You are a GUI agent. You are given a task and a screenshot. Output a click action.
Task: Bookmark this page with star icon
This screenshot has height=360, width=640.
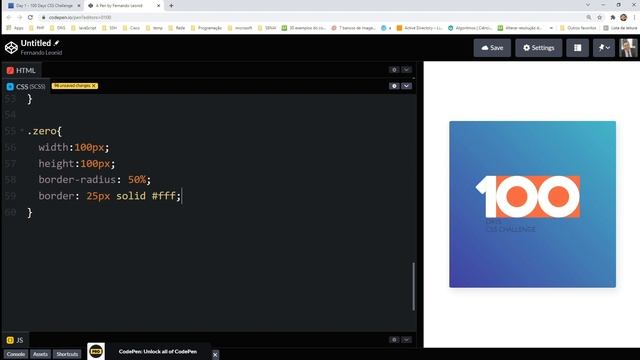coord(600,17)
